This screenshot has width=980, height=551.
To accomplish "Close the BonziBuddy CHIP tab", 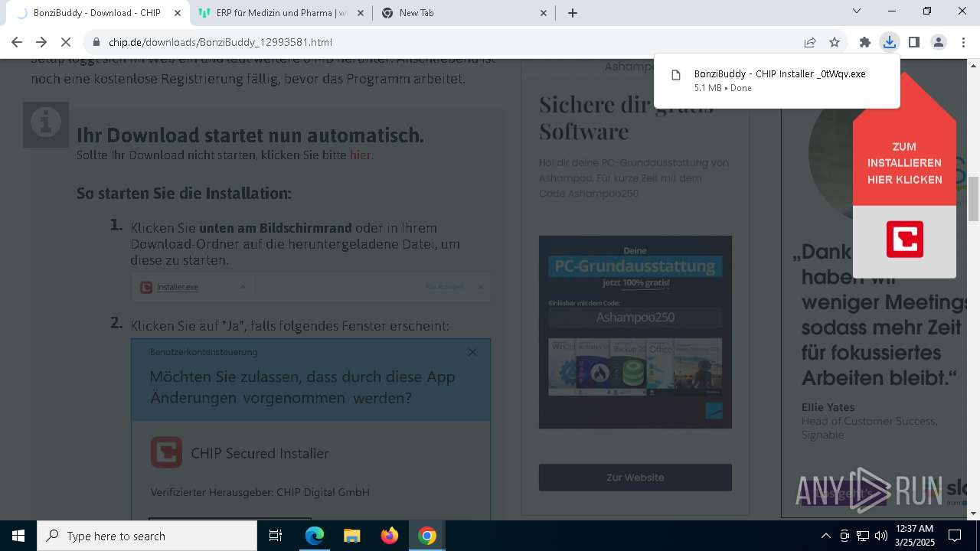I will coord(178,13).
